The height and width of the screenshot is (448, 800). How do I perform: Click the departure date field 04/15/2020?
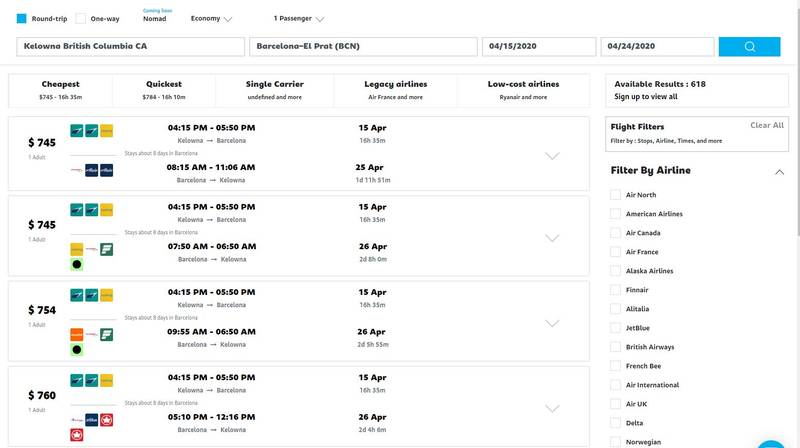click(x=538, y=47)
